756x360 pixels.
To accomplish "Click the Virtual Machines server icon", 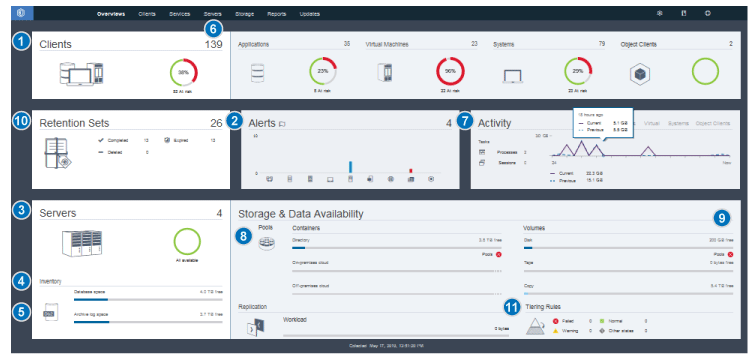I will click(385, 72).
